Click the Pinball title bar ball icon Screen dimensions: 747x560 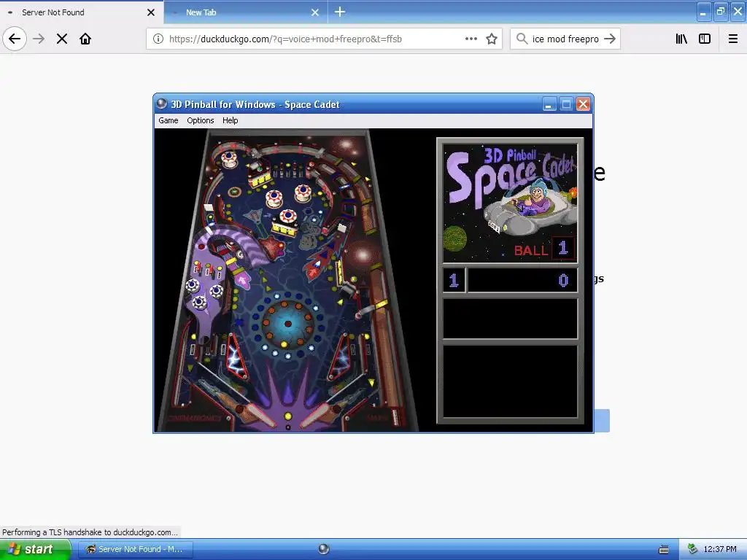click(161, 104)
